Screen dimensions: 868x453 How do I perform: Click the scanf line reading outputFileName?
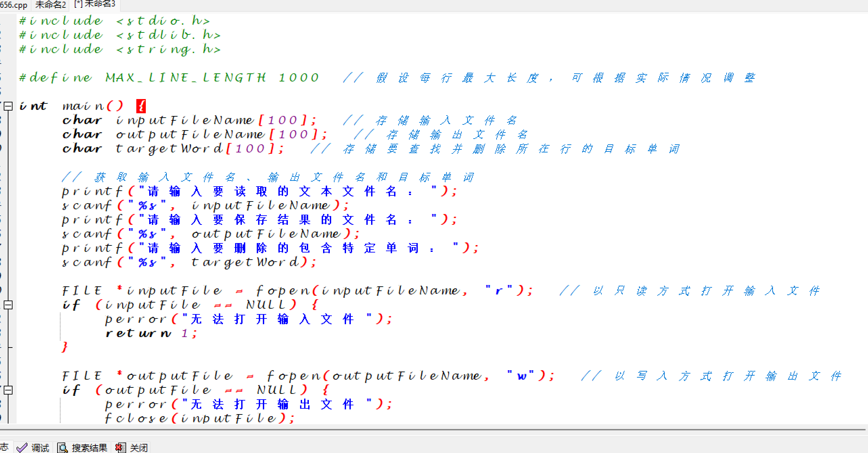pyautogui.click(x=210, y=234)
